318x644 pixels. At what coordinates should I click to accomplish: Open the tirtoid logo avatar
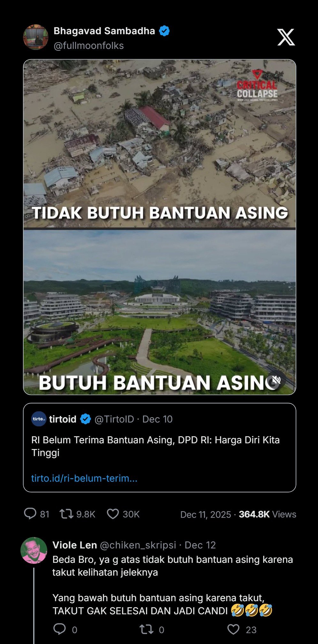(39, 419)
